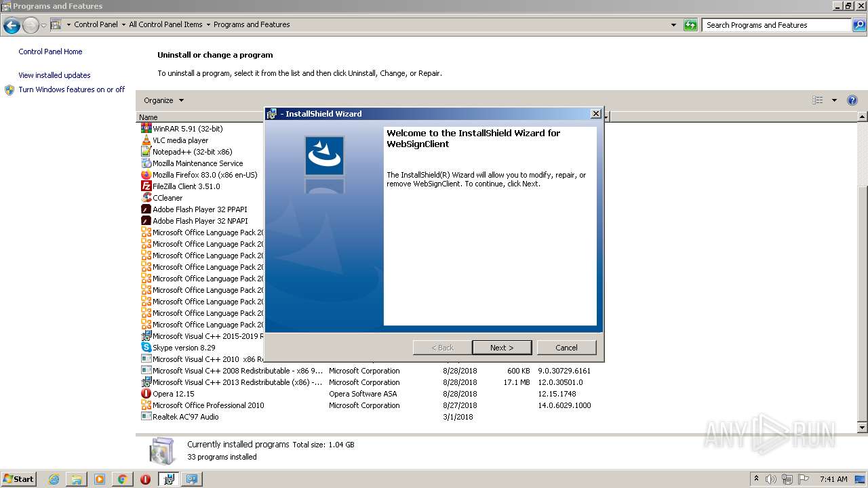868x488 pixels.
Task: Click the CCleaner program icon
Action: click(x=146, y=197)
